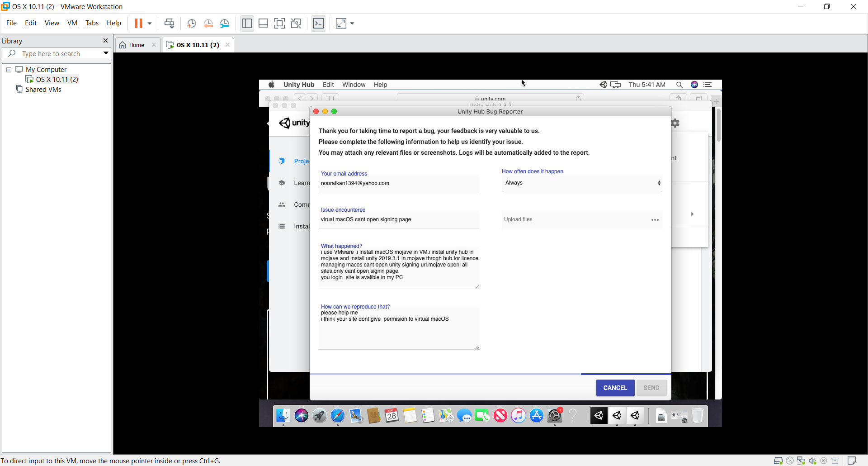Click the What happened text area
Viewport: 868px width, 466px height.
click(x=399, y=268)
